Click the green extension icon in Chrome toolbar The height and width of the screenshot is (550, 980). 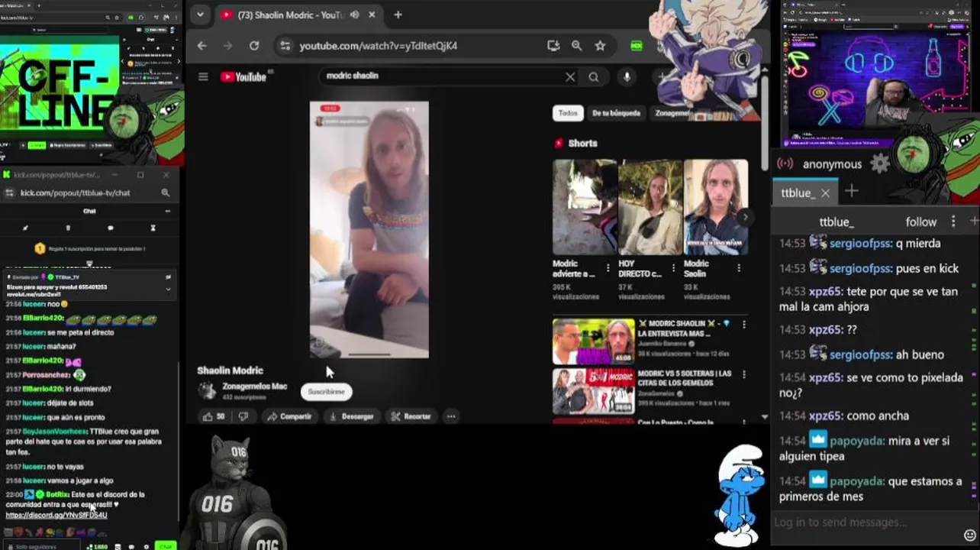click(637, 46)
